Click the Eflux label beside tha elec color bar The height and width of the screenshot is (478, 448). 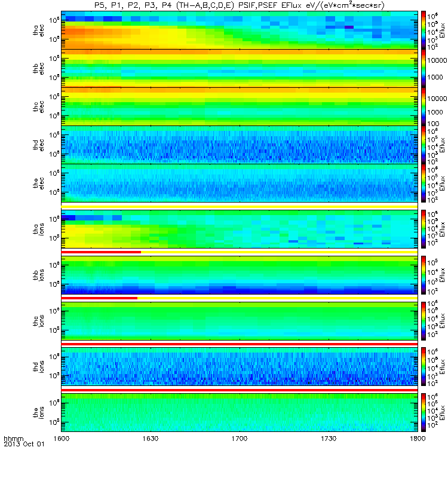(442, 30)
